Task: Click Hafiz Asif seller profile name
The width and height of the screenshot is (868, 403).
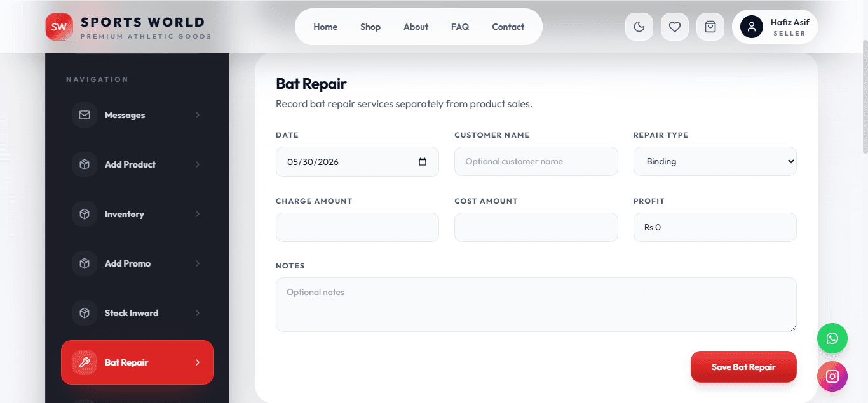Action: click(x=790, y=22)
